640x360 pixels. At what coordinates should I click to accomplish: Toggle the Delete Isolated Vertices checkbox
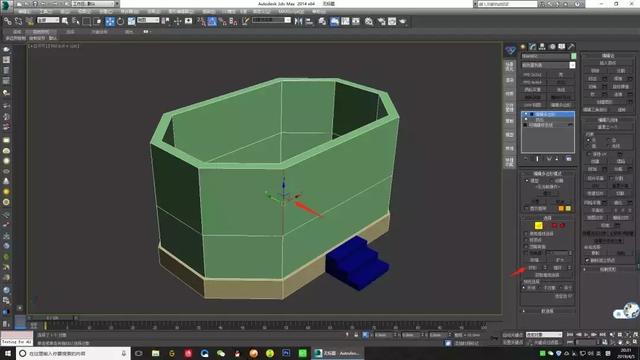(x=587, y=260)
